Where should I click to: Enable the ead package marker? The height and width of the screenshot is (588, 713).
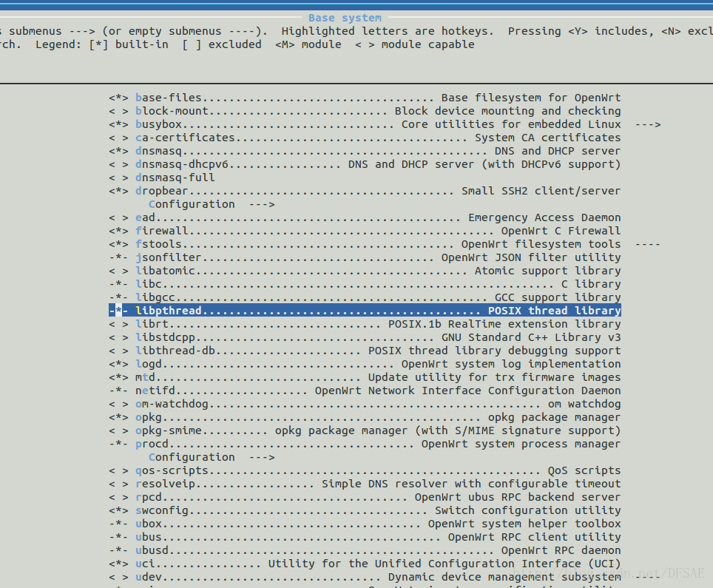point(118,217)
